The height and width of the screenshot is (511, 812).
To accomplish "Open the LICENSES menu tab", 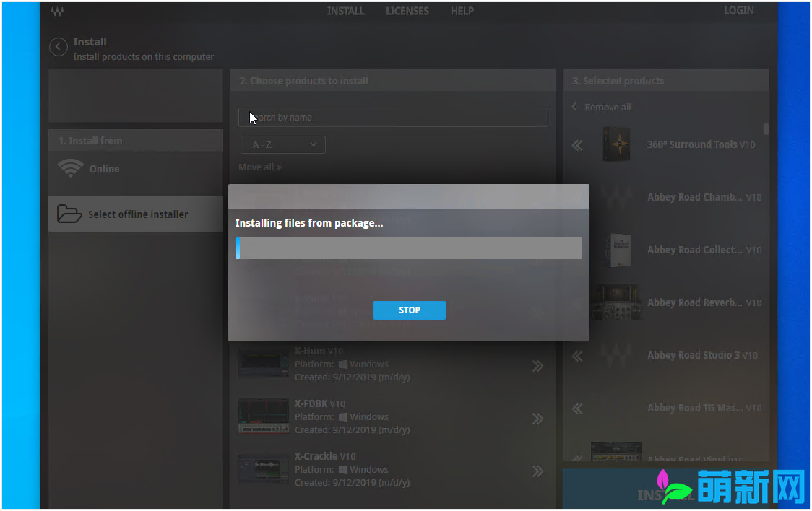I will click(x=407, y=11).
